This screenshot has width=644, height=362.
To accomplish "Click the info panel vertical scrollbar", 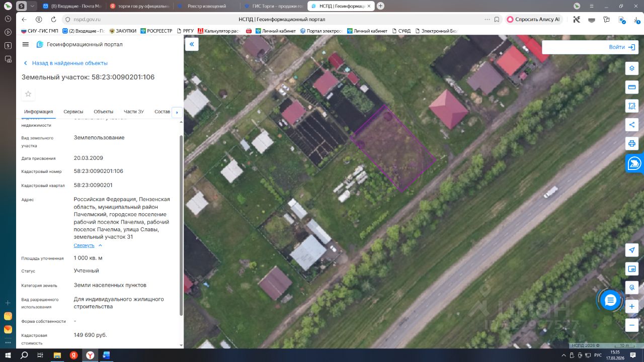I will (x=182, y=225).
